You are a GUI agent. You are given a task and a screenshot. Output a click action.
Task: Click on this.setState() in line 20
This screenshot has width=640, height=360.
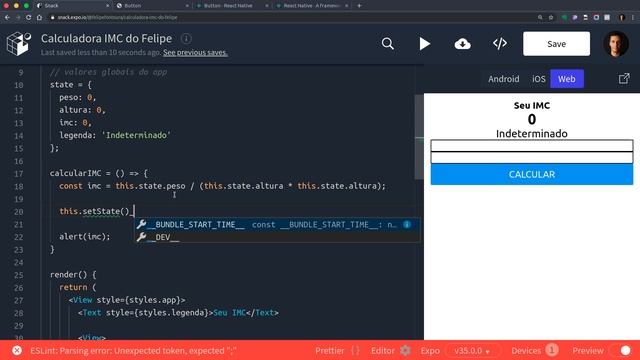[94, 211]
